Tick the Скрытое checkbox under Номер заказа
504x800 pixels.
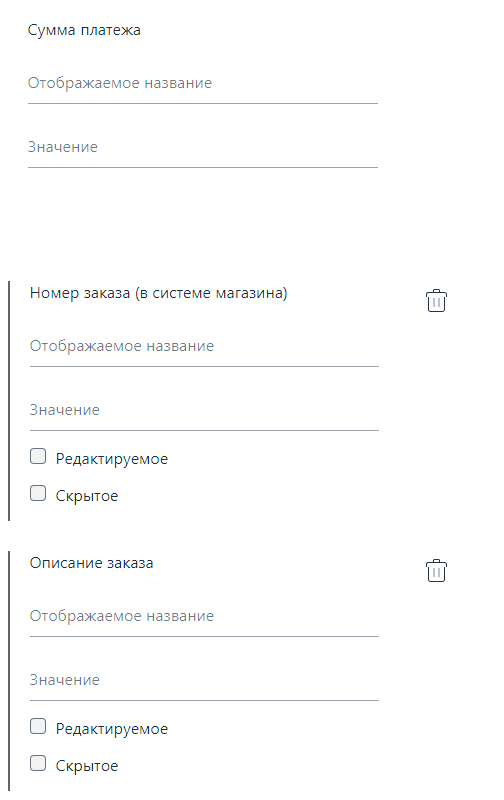[38, 493]
